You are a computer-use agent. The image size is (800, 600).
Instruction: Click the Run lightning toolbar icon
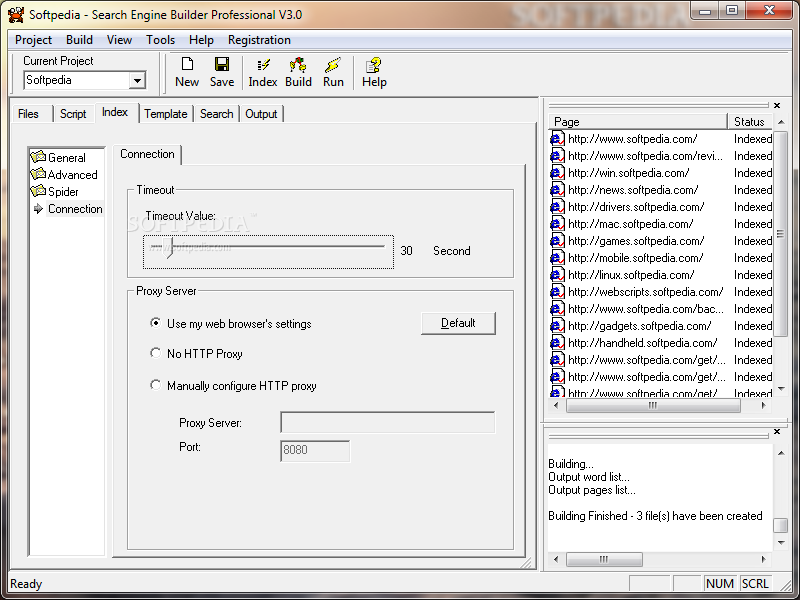(x=333, y=65)
